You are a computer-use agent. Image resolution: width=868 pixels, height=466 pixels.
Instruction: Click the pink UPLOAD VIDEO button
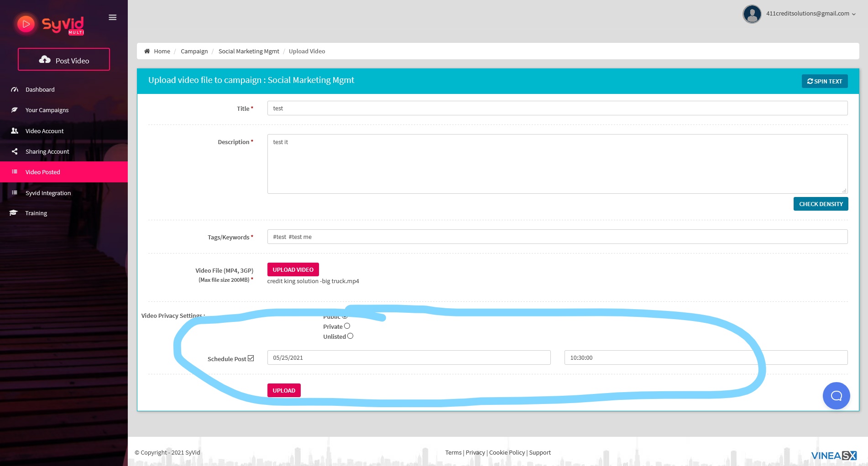coord(293,269)
